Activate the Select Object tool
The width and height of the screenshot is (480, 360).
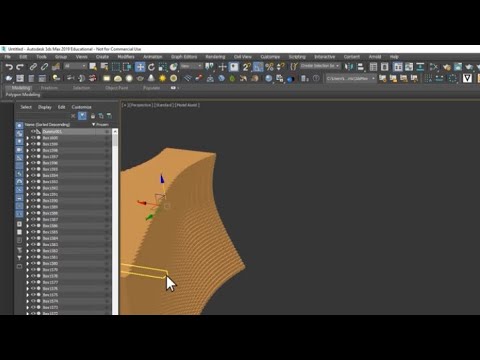pyautogui.click(x=93, y=67)
